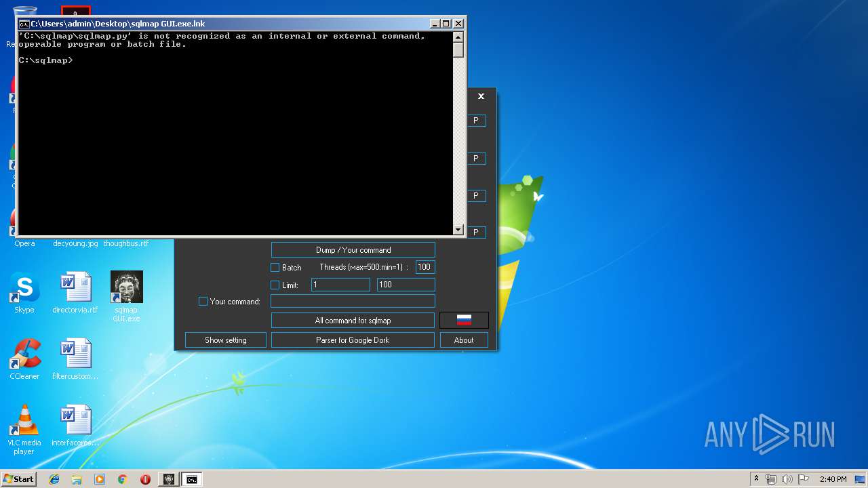Click the Windows Start button
This screenshot has width=868, height=488.
19,479
